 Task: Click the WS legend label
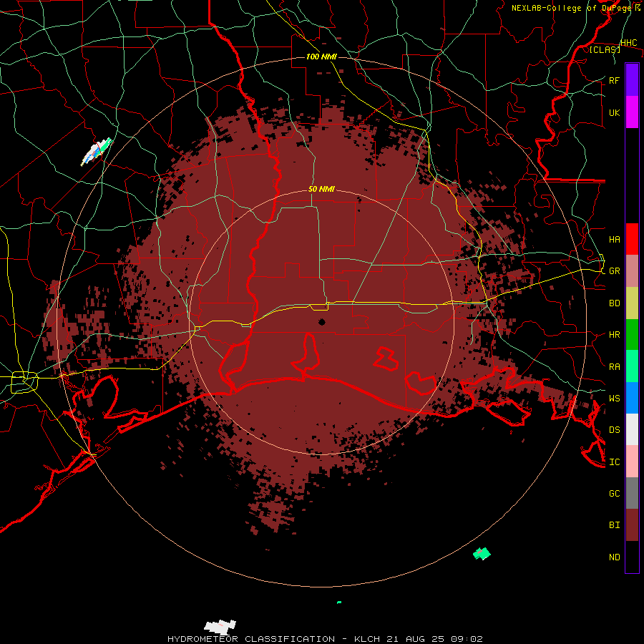[x=614, y=398]
